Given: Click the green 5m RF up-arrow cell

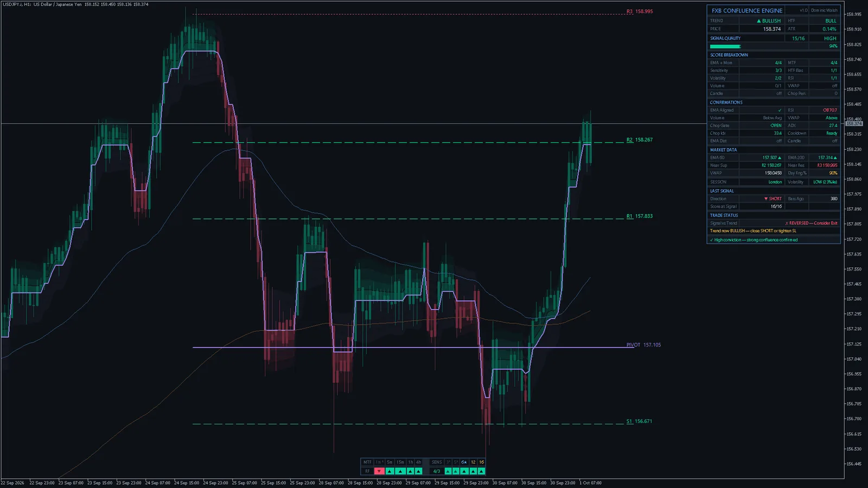Looking at the screenshot, I should [x=390, y=471].
